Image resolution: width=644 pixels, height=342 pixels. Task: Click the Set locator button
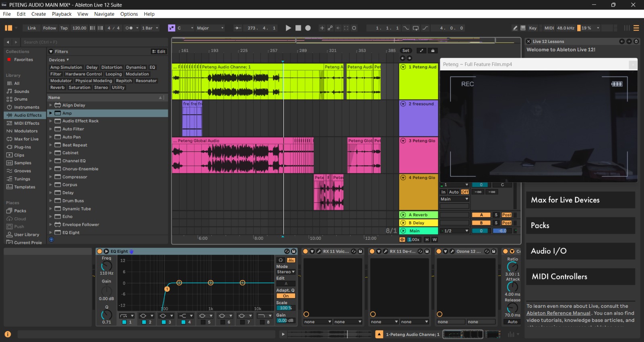tap(406, 51)
